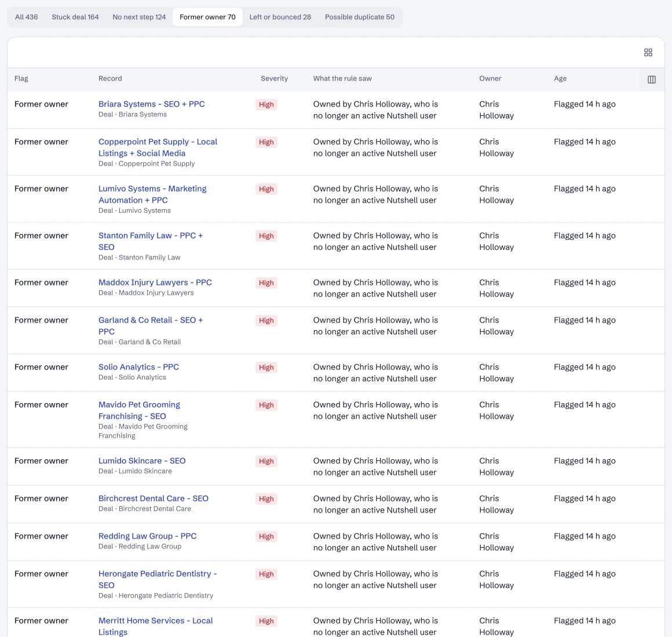Click Deal · Copperpoint Pet Supply subtitle
This screenshot has height=637, width=672.
pyautogui.click(x=147, y=164)
